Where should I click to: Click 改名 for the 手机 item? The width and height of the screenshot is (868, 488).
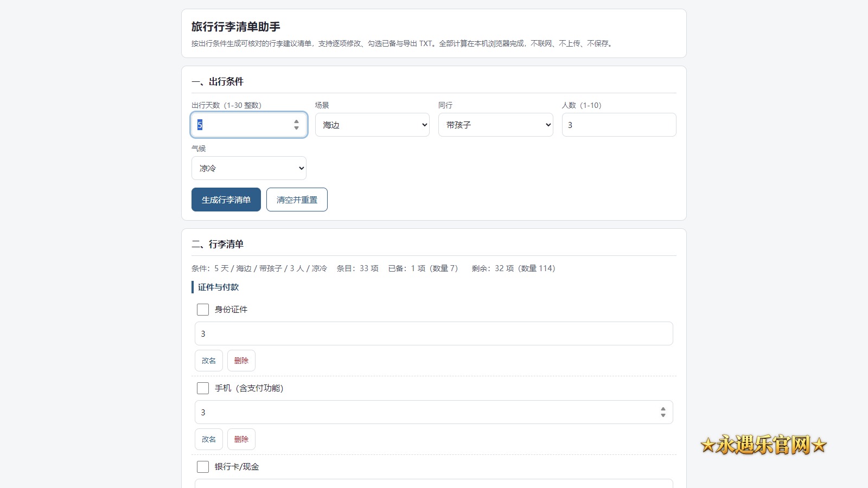[209, 439]
